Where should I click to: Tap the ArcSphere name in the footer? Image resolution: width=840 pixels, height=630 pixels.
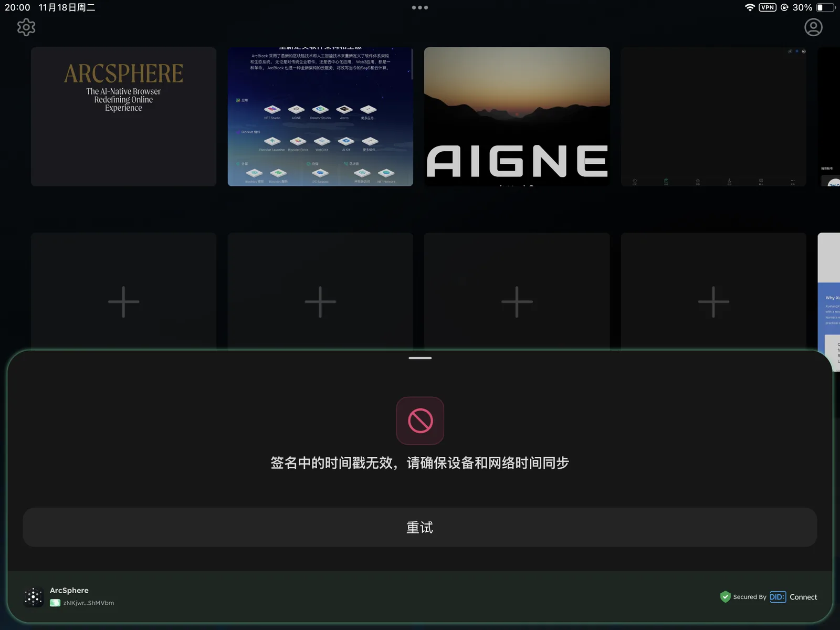click(x=69, y=591)
